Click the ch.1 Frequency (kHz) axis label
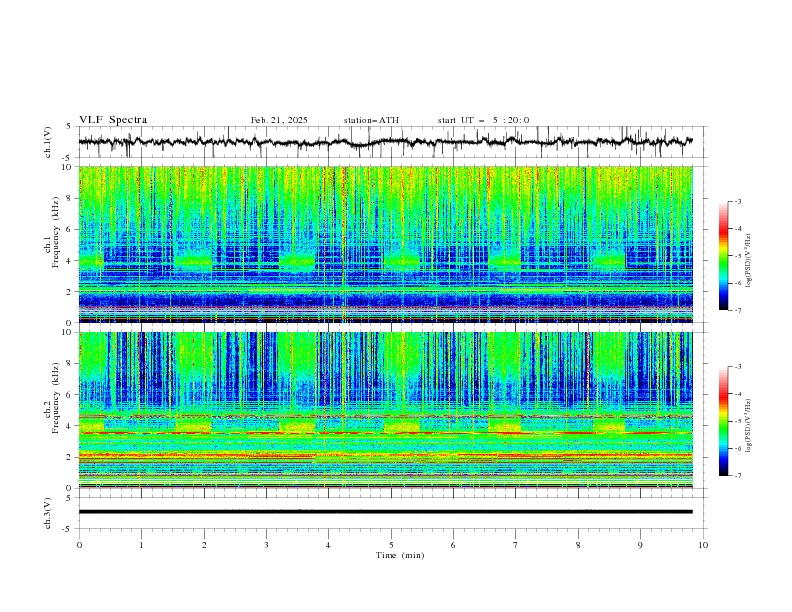Screen dimensions: 792x612 [x=52, y=232]
